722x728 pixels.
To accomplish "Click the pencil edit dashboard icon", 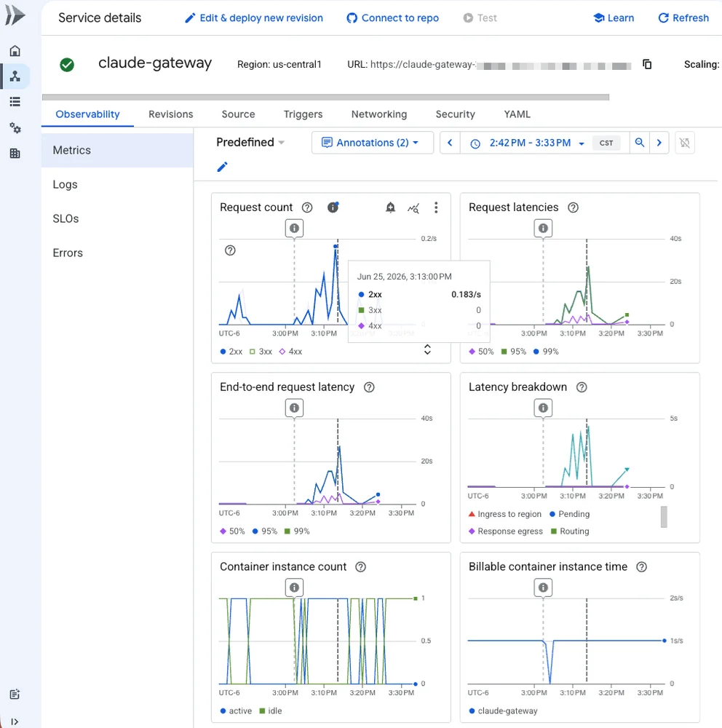I will tap(223, 167).
